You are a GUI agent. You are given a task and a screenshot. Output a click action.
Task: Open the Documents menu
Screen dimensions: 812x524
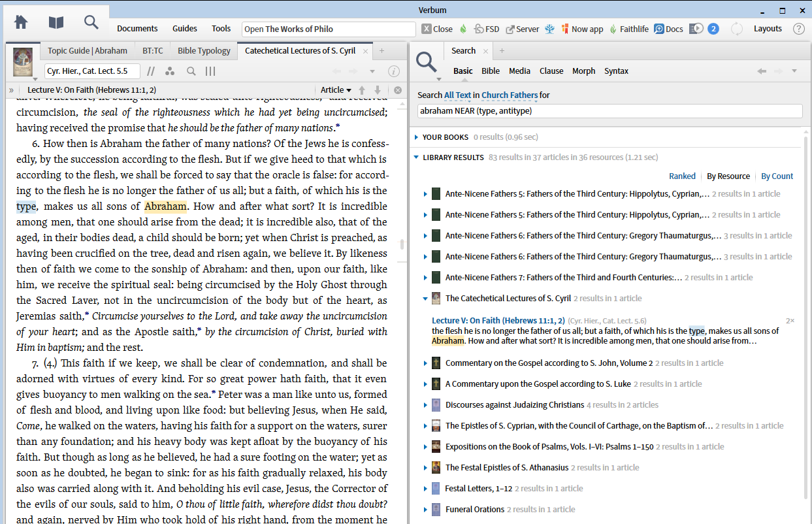(137, 29)
